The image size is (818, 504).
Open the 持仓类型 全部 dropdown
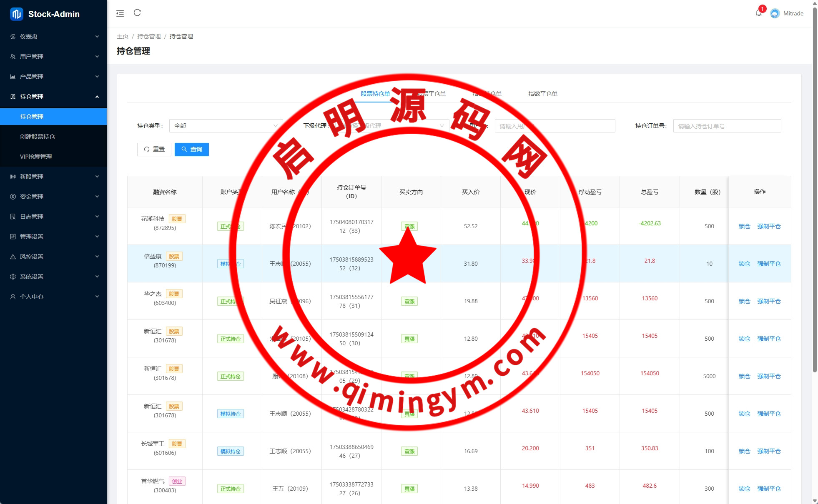point(225,126)
